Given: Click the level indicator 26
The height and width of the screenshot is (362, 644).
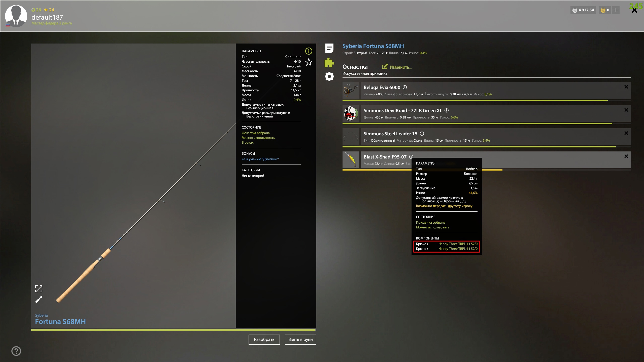Looking at the screenshot, I should (x=36, y=10).
